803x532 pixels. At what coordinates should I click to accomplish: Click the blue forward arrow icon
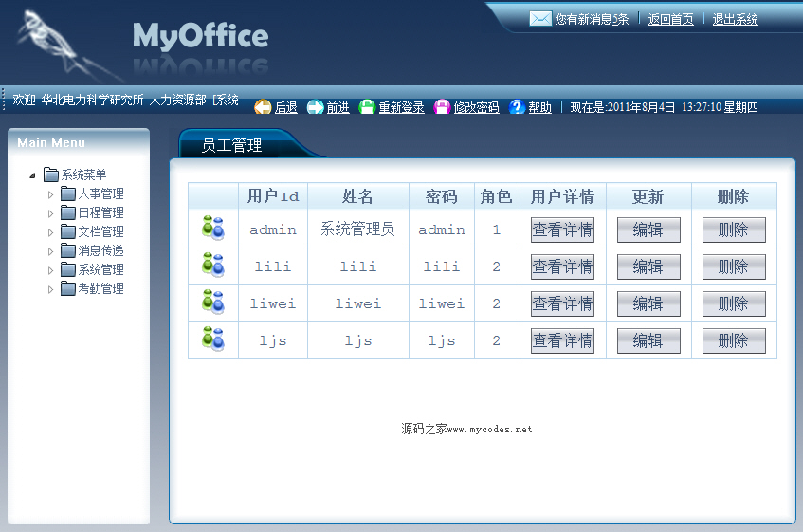coord(315,107)
